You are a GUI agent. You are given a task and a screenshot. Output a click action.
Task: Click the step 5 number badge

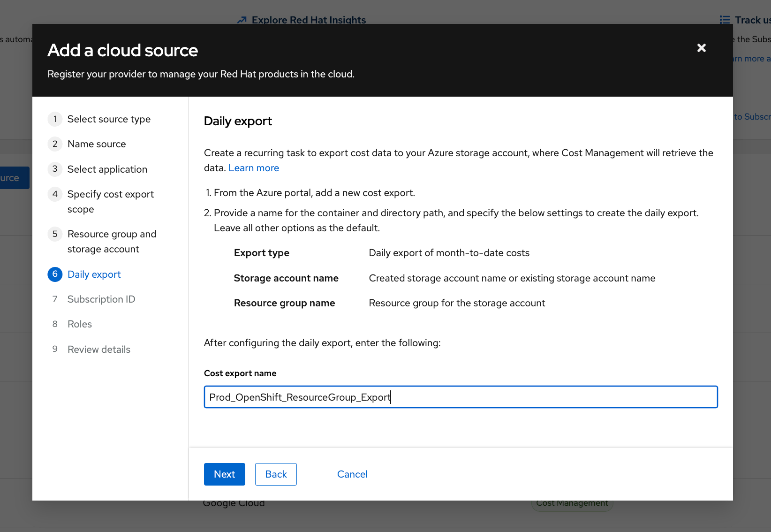55,234
